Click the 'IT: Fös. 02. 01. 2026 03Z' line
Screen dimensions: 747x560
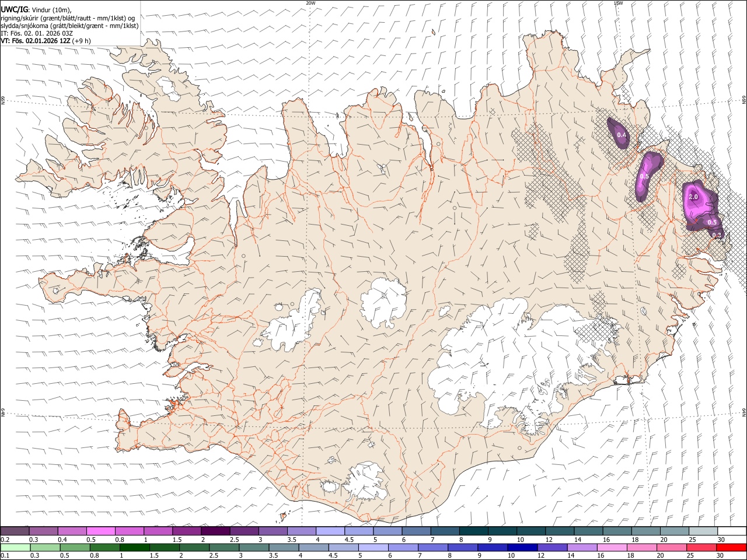37,33
